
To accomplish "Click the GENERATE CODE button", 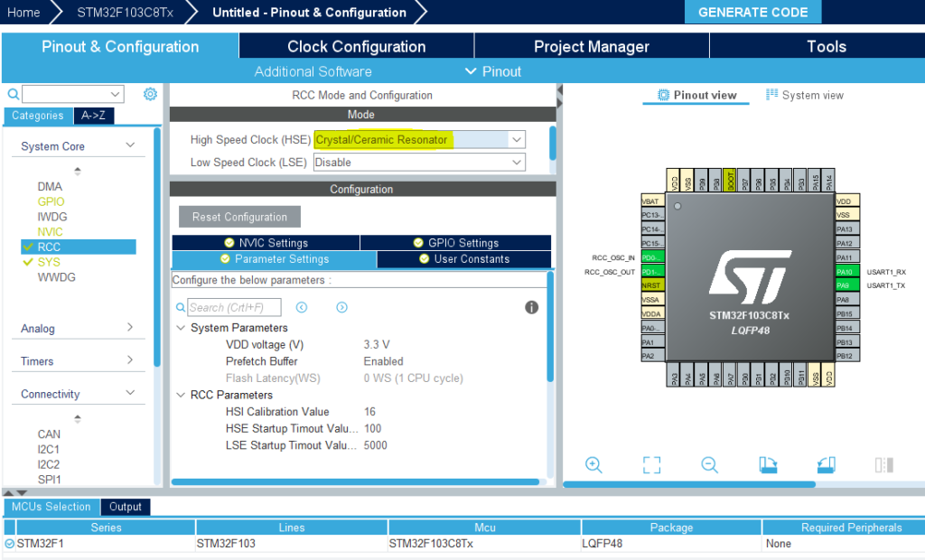I will 752,12.
